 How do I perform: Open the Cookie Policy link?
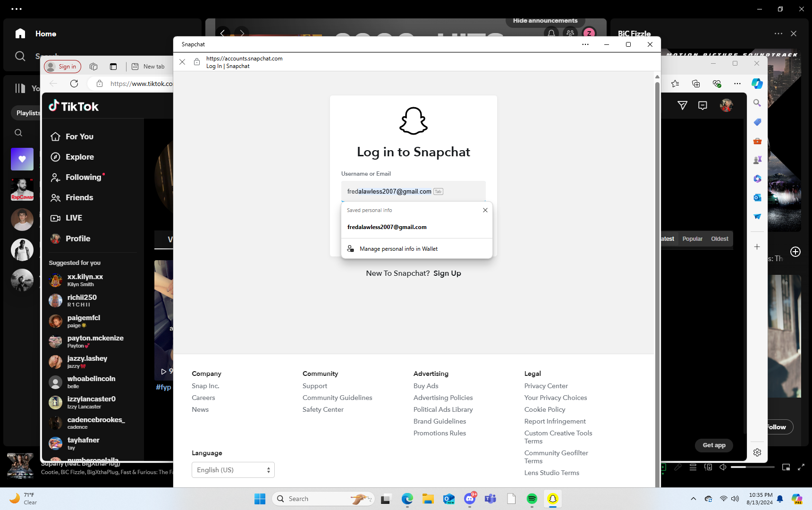pos(544,409)
